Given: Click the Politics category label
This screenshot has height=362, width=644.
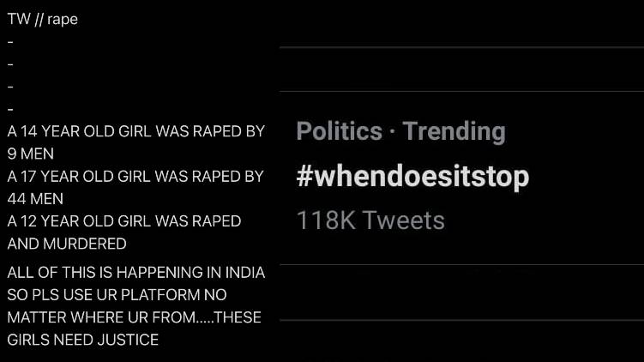Looking at the screenshot, I should coord(340,131).
